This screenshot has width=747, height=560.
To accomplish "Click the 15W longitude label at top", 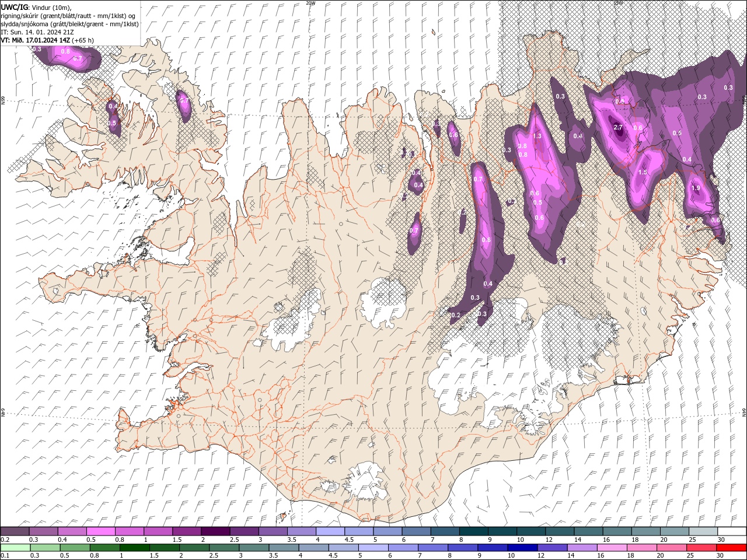I will (x=618, y=3).
